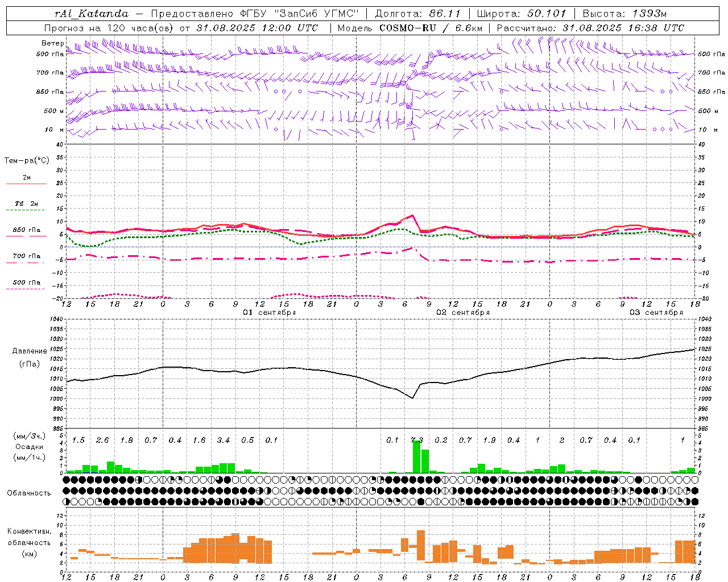Select the Модель COSMO-RU / 6.6км text

point(410,28)
